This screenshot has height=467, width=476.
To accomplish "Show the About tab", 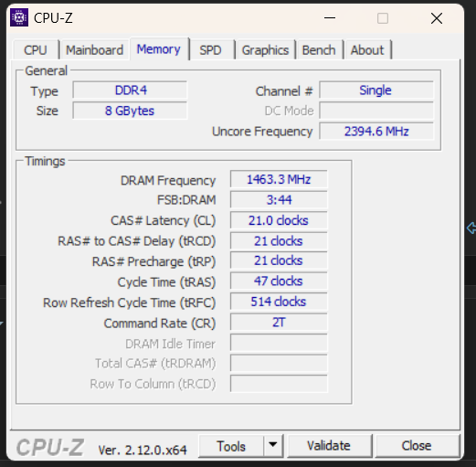I will (x=367, y=50).
